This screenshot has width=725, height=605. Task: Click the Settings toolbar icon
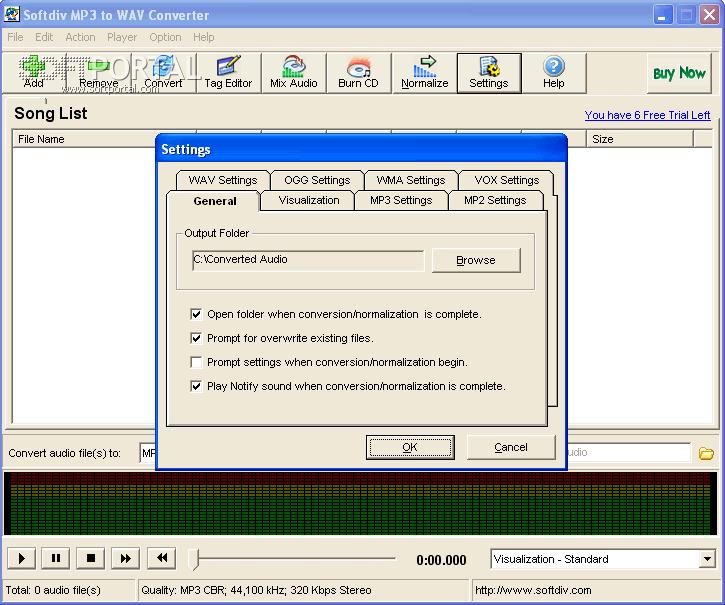click(x=489, y=73)
